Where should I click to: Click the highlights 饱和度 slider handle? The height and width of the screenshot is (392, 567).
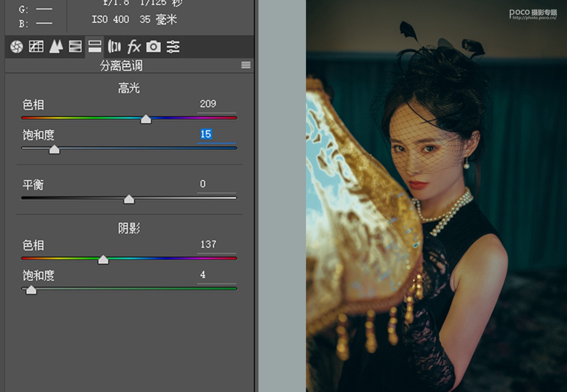[x=54, y=149]
